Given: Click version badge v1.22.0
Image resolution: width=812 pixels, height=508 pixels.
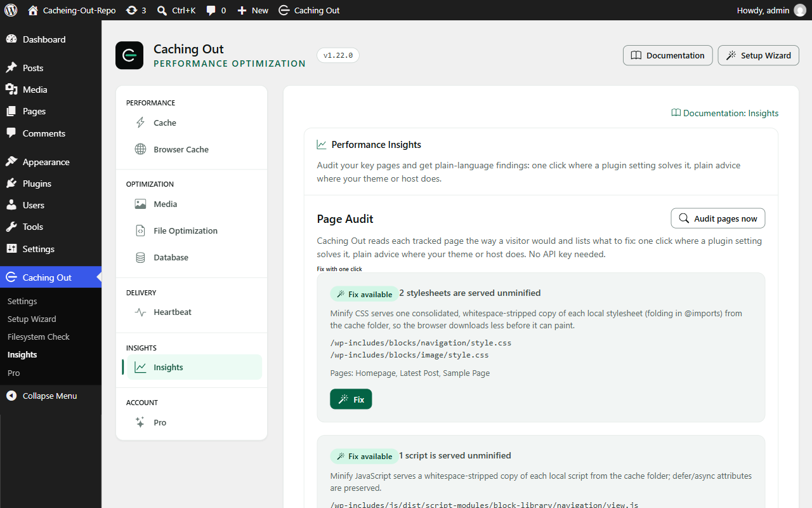Looking at the screenshot, I should pyautogui.click(x=338, y=55).
